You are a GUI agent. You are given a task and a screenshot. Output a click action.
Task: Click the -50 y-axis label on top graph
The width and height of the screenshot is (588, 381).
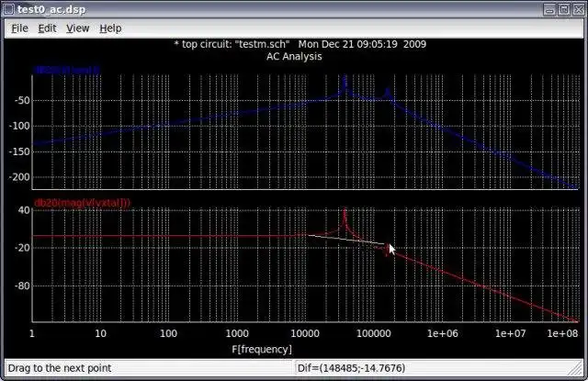tap(22, 100)
